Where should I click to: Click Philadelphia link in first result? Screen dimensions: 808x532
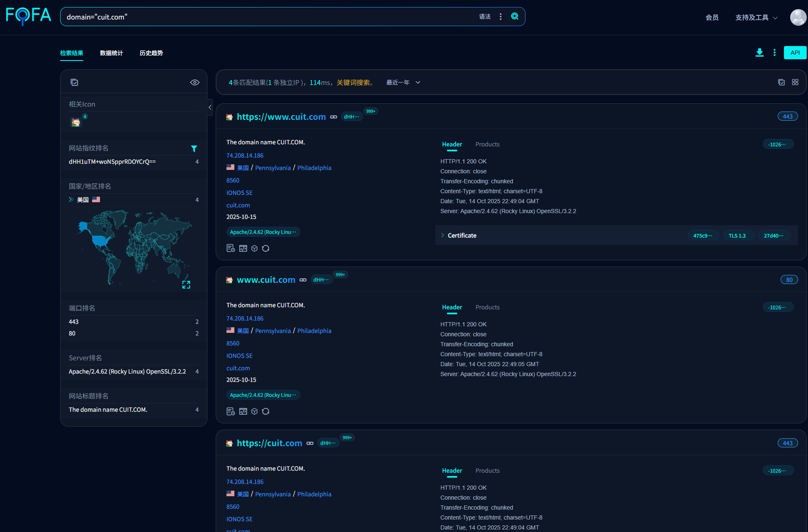coord(314,168)
